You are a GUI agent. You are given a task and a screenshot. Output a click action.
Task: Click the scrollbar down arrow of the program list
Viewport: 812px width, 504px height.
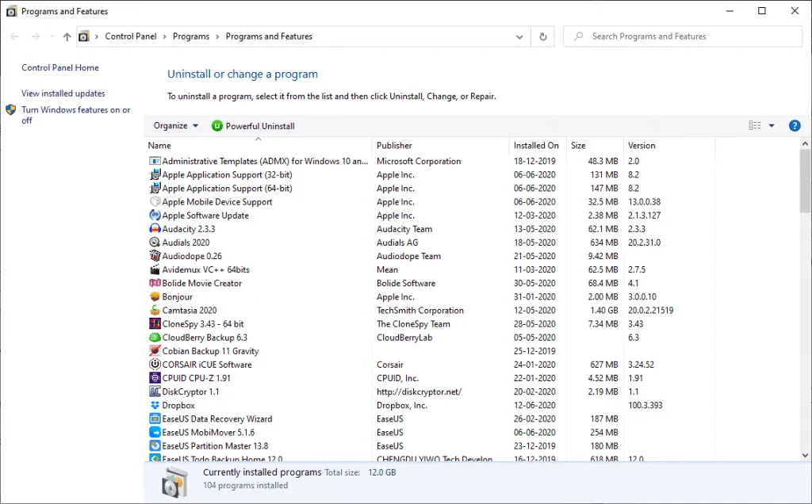coord(805,456)
